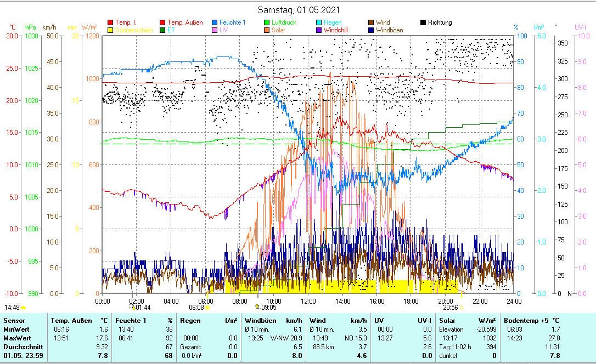Image resolution: width=596 pixels, height=364 pixels.
Task: Click the sunrise icon beside 06:08
Action: [x=207, y=308]
